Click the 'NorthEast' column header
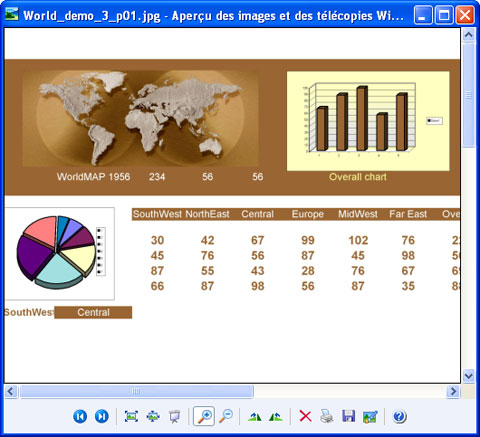The height and width of the screenshot is (437, 480). pyautogui.click(x=207, y=214)
